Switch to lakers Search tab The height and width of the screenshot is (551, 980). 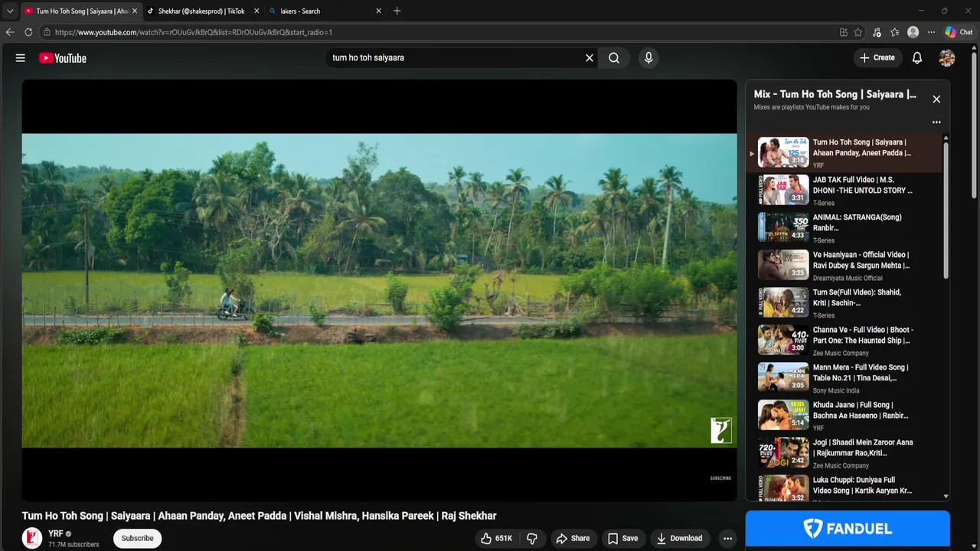(x=325, y=11)
